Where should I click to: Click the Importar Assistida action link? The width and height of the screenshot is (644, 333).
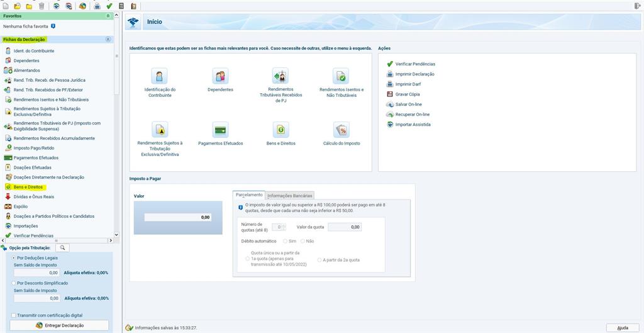point(413,125)
